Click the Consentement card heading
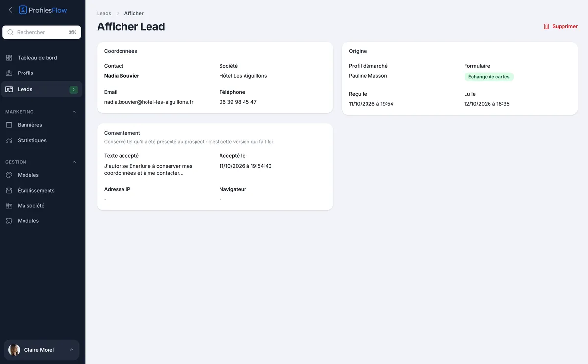Image resolution: width=588 pixels, height=364 pixels. tap(122, 133)
